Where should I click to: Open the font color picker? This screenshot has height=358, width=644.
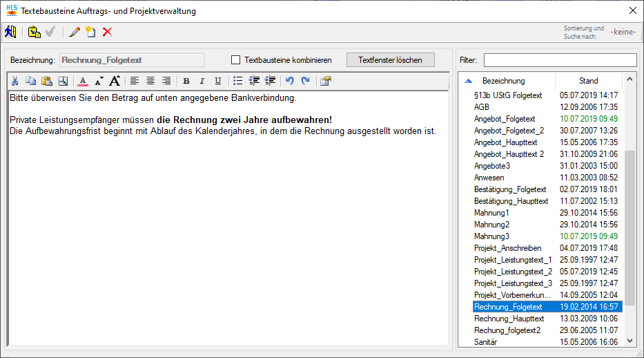(83, 81)
